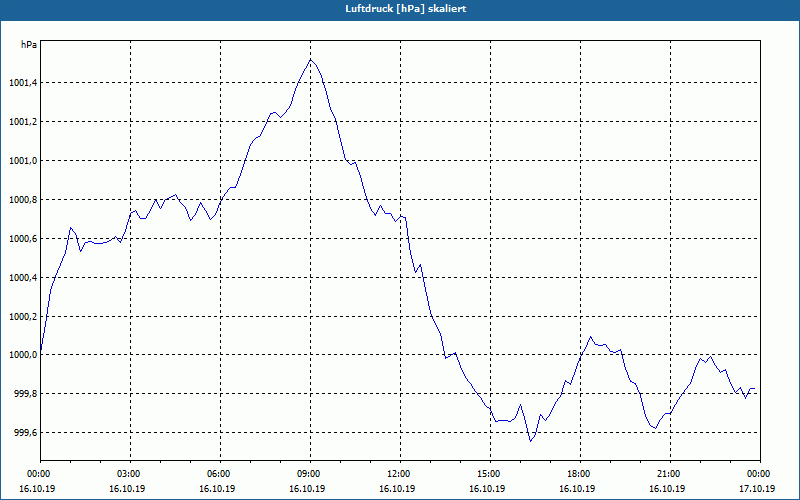Image resolution: width=800 pixels, height=500 pixels.
Task: Click the curve's highest peak at 09:00
Action: (310, 59)
